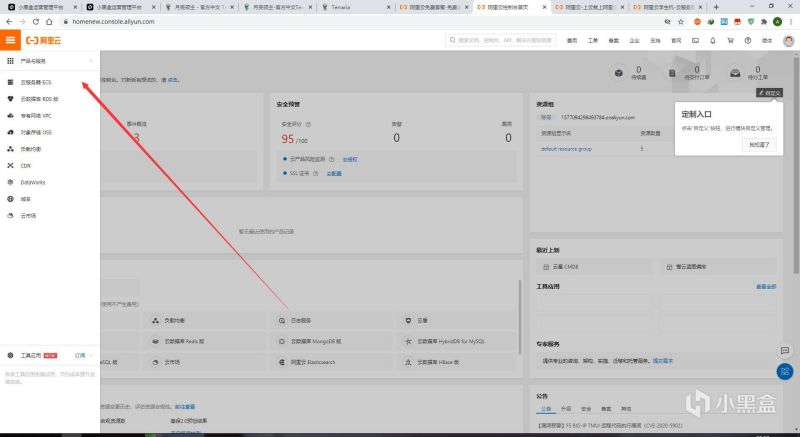Screen dimensions: 800x437
Task: Open the products and services grid
Action: pos(10,61)
